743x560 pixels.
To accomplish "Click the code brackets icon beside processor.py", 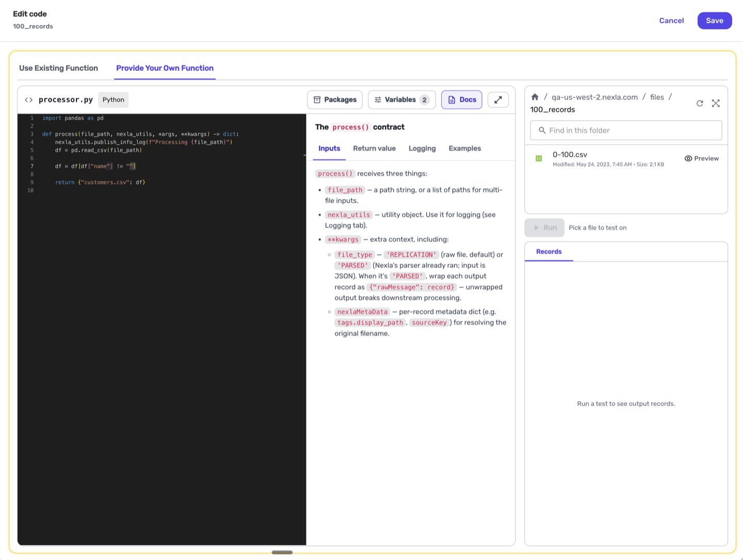I will [x=29, y=100].
